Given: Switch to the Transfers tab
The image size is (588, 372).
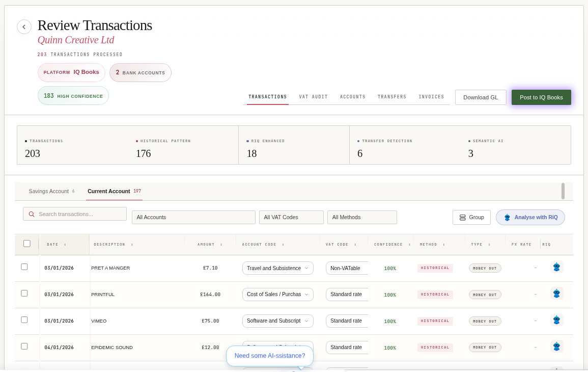Looking at the screenshot, I should [392, 97].
